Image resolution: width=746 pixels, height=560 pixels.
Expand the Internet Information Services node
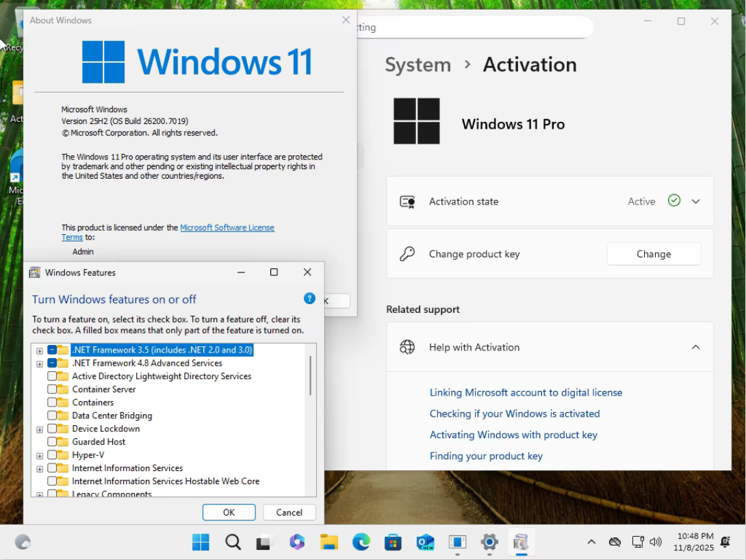point(40,469)
